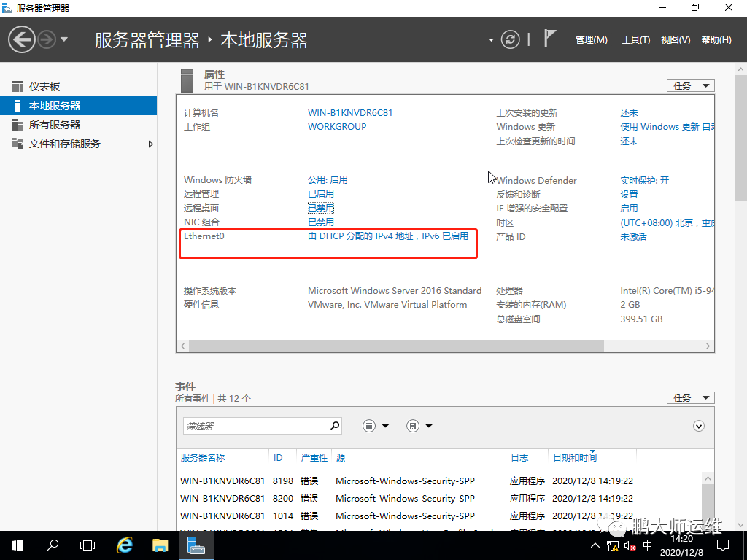
Task: Select 本地服务器 in the sidebar
Action: tap(79, 106)
